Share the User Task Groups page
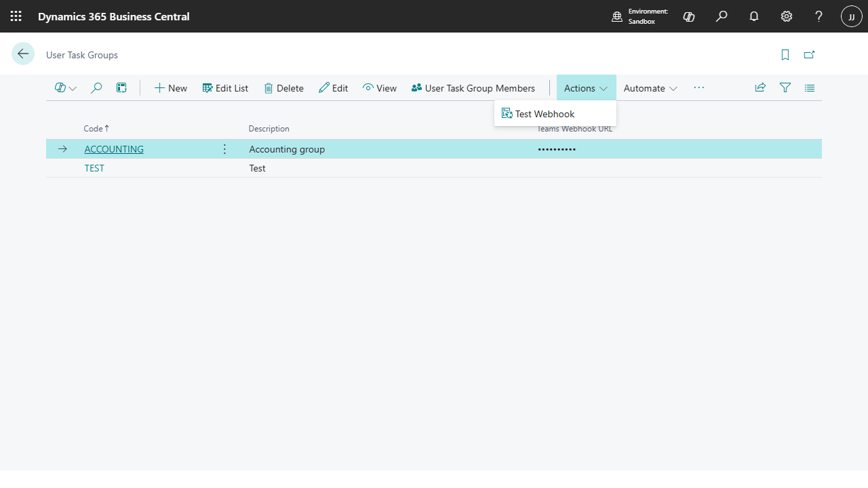Viewport: 868px width, 488px height. pos(759,87)
